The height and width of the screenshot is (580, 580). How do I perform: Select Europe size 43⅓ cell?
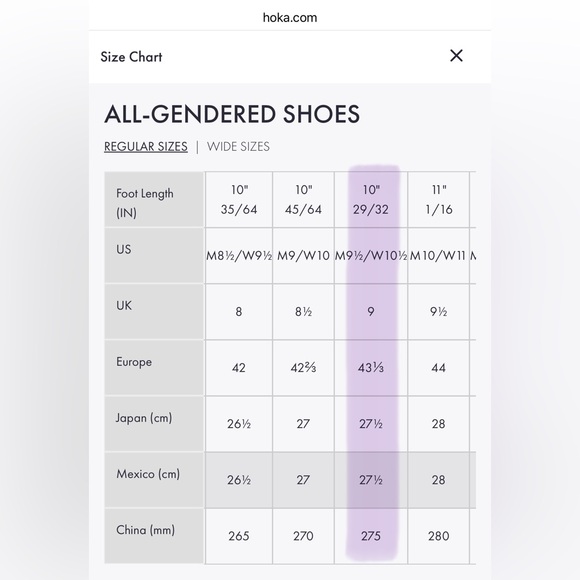tap(371, 368)
